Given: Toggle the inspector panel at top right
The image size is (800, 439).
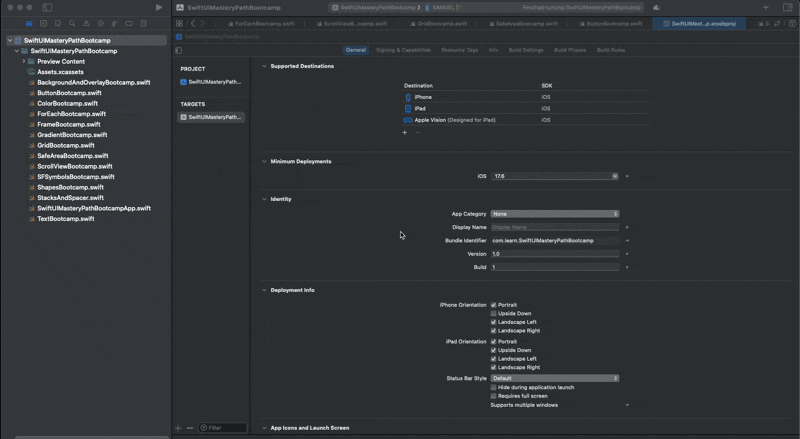Looking at the screenshot, I should (x=787, y=7).
